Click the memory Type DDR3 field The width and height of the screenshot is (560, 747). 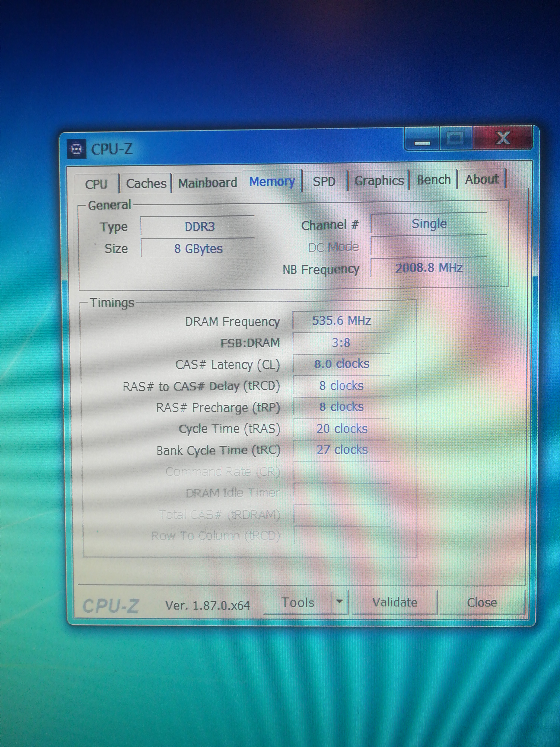click(x=199, y=226)
